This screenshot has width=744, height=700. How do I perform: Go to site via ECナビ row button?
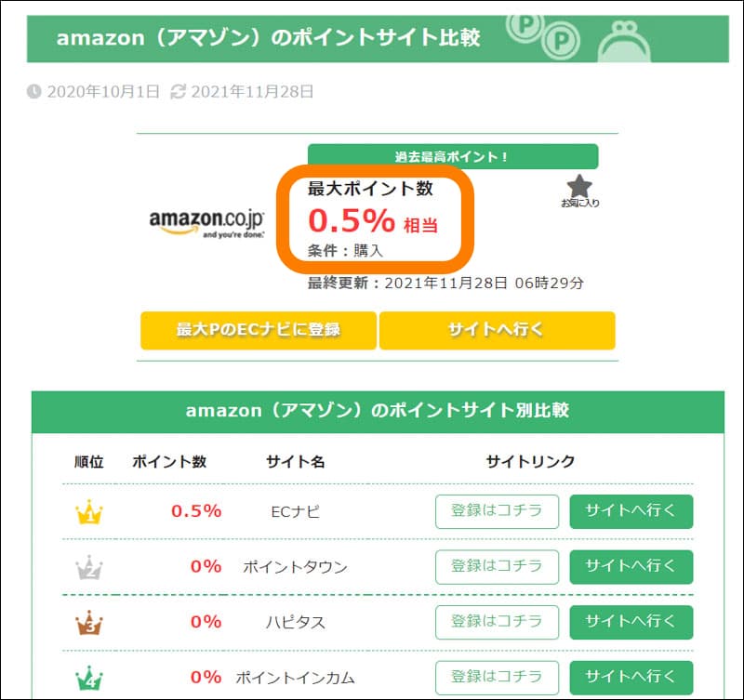[631, 511]
